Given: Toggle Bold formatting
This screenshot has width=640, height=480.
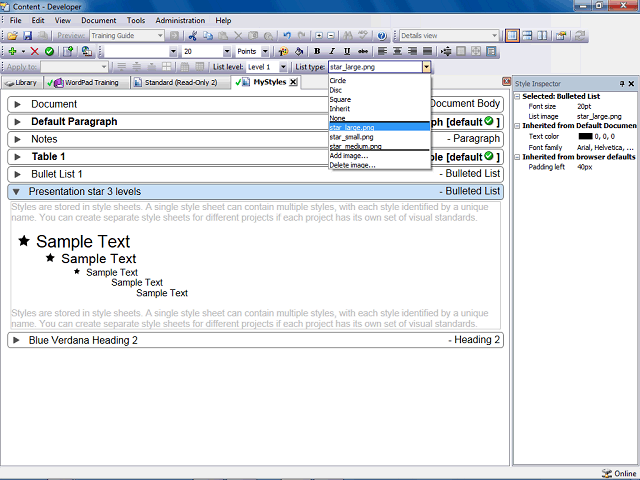Looking at the screenshot, I should pos(317,51).
